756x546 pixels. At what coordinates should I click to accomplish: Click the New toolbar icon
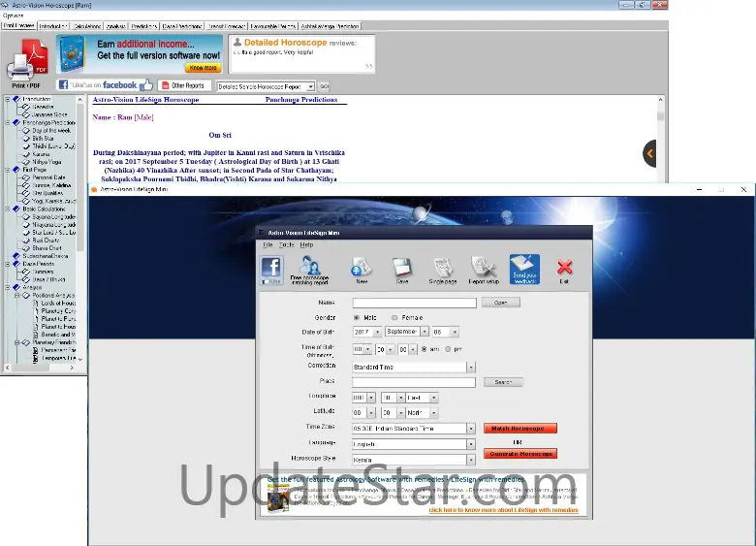pos(362,271)
